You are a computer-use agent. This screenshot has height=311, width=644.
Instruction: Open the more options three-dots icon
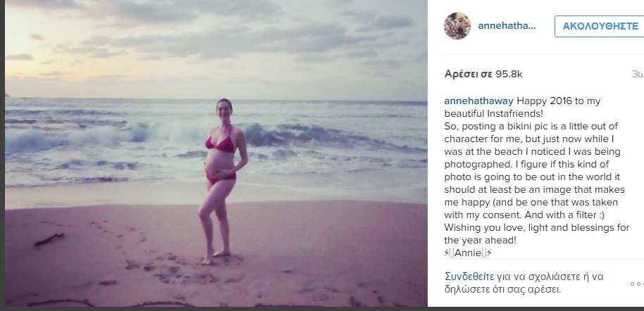(x=637, y=284)
